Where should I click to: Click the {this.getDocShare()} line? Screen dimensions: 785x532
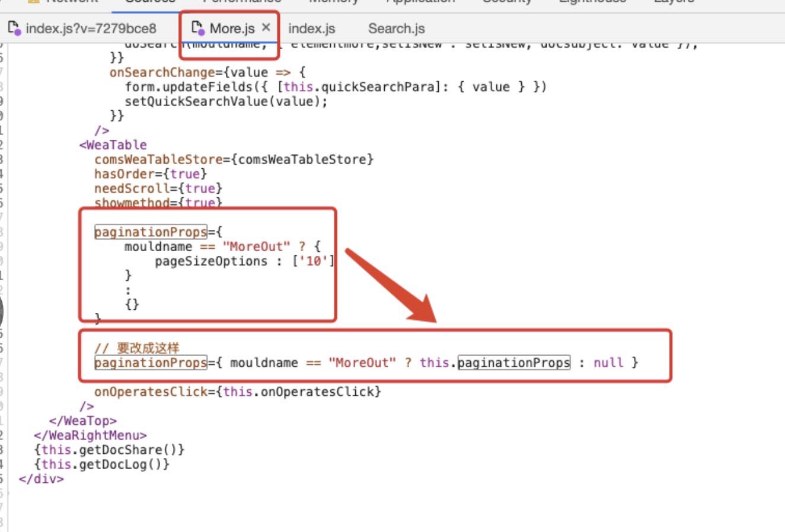click(109, 450)
